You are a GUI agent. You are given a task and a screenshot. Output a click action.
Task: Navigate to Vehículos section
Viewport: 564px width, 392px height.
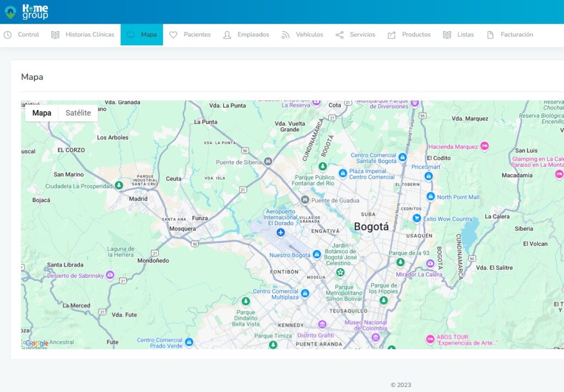pos(302,35)
